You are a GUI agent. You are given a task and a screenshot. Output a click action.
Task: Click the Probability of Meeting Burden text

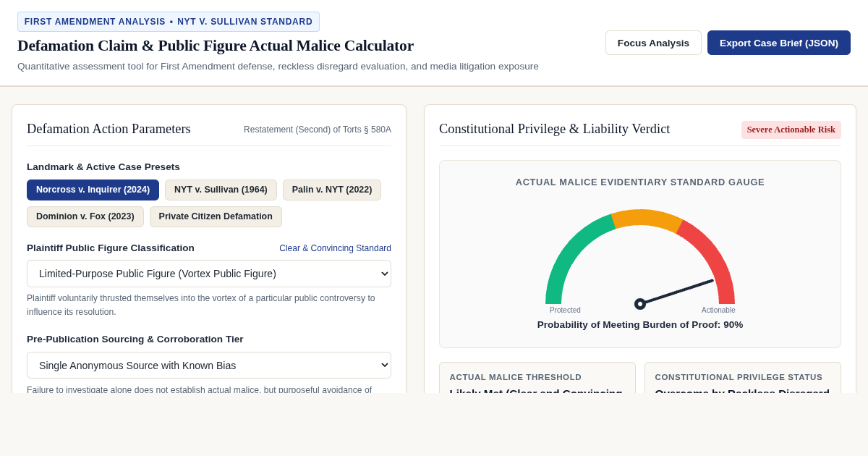click(x=640, y=324)
